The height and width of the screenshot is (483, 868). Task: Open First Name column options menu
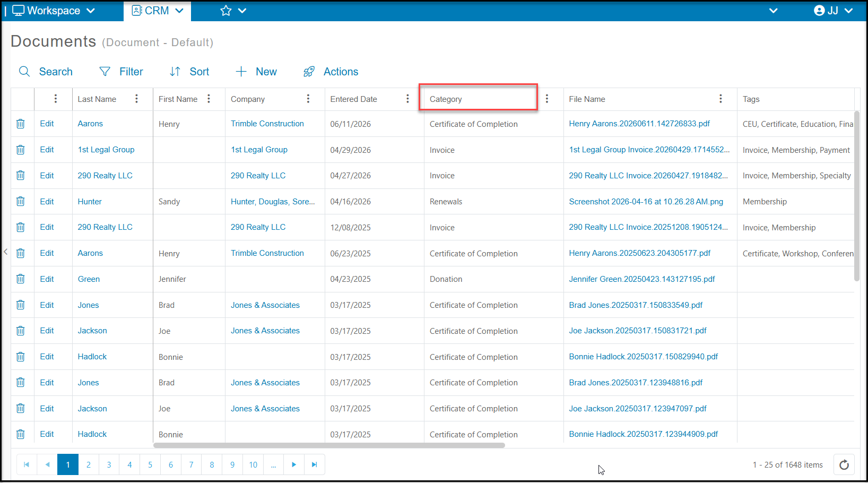click(x=209, y=99)
